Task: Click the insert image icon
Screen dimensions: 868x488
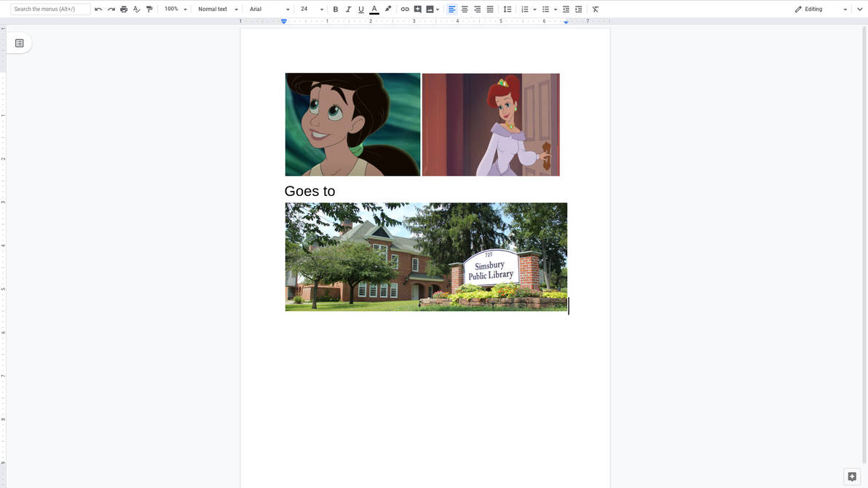Action: (x=430, y=9)
